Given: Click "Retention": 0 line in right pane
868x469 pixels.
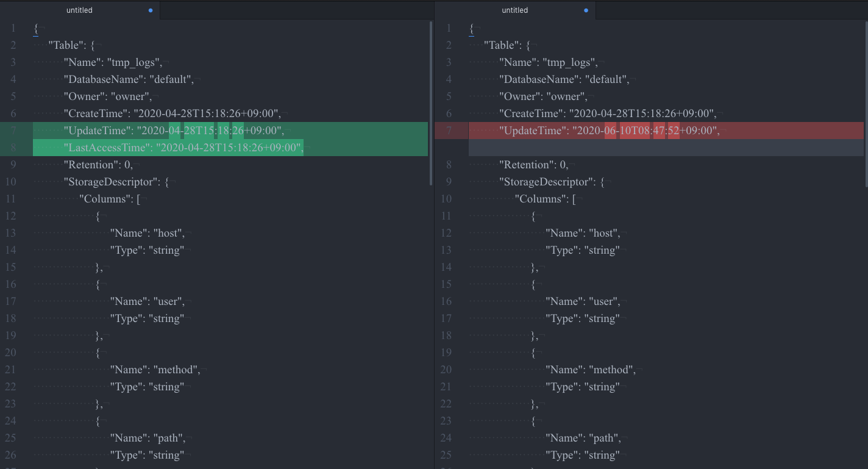Looking at the screenshot, I should 534,165.
